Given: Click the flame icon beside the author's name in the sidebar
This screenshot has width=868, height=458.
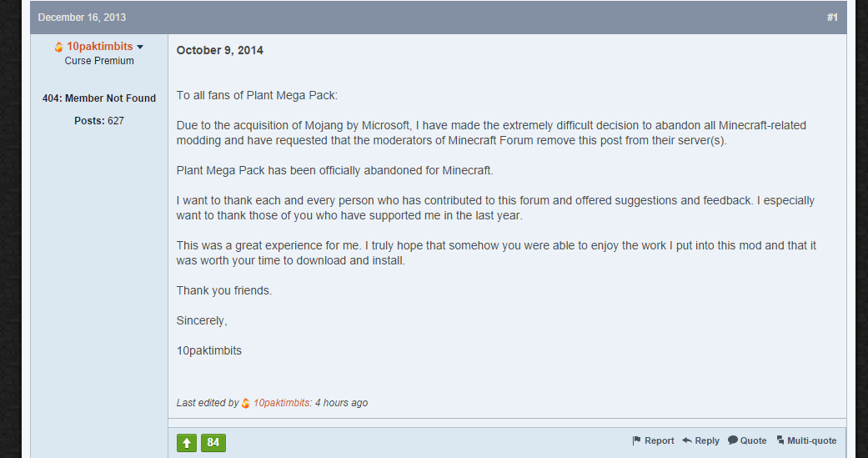Looking at the screenshot, I should point(58,47).
